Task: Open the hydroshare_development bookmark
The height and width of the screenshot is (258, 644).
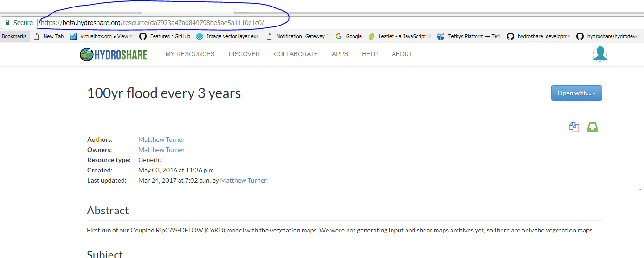Action: click(538, 36)
